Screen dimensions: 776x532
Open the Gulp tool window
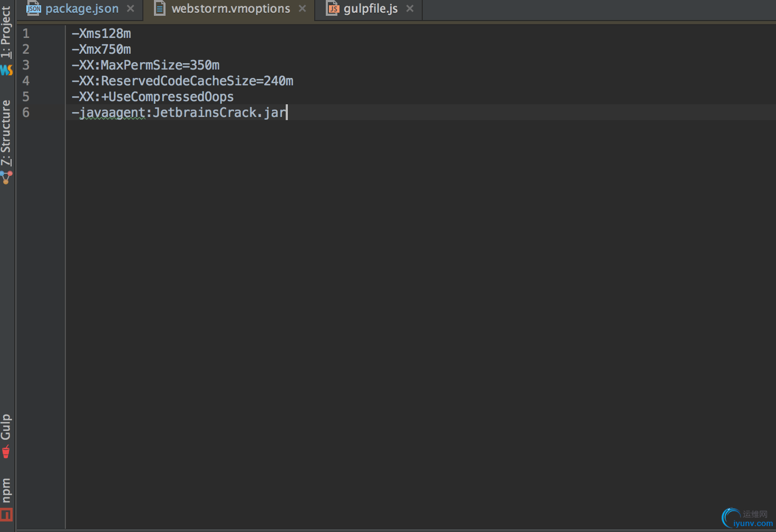click(x=6, y=427)
